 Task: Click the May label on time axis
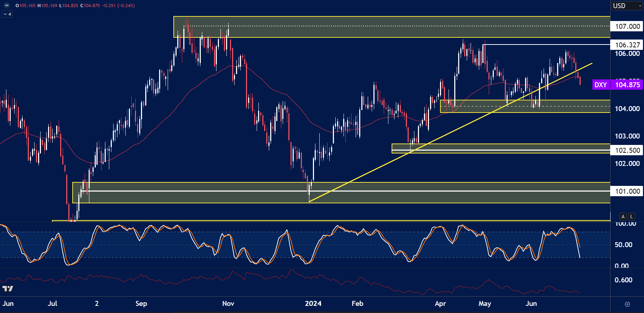click(485, 303)
